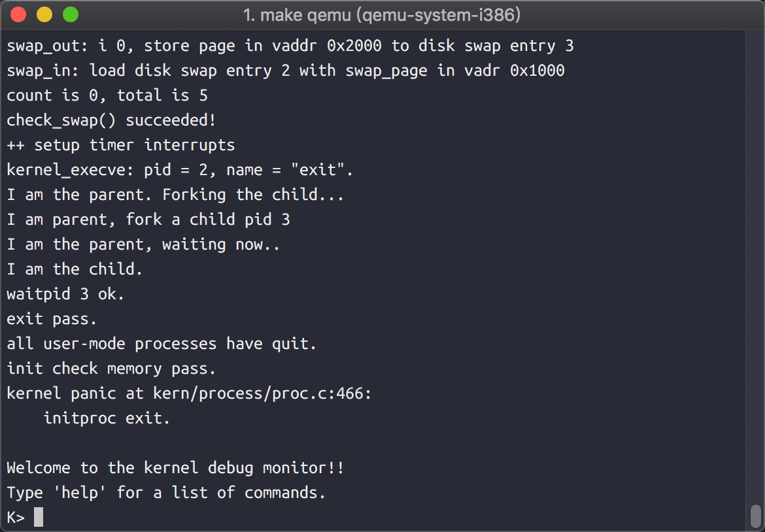Click the cursor block at the K> prompt
The width and height of the screenshot is (765, 532).
[x=39, y=517]
